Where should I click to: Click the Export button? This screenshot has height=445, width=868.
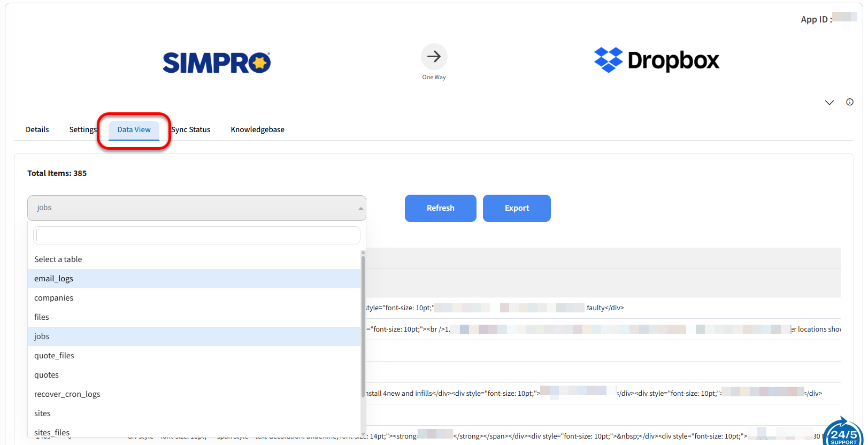coord(516,208)
